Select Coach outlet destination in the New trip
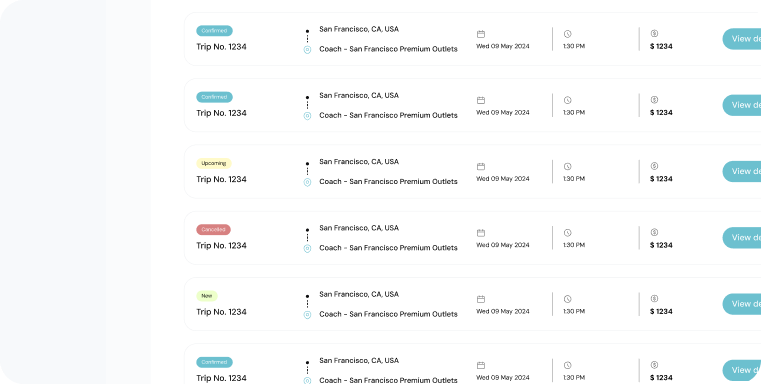The width and height of the screenshot is (761, 384). point(388,314)
